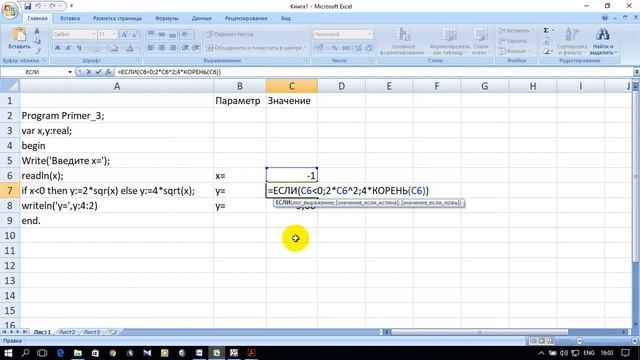640x360 pixels.
Task: Click decrease decimal places icon
Action: pos(369,48)
